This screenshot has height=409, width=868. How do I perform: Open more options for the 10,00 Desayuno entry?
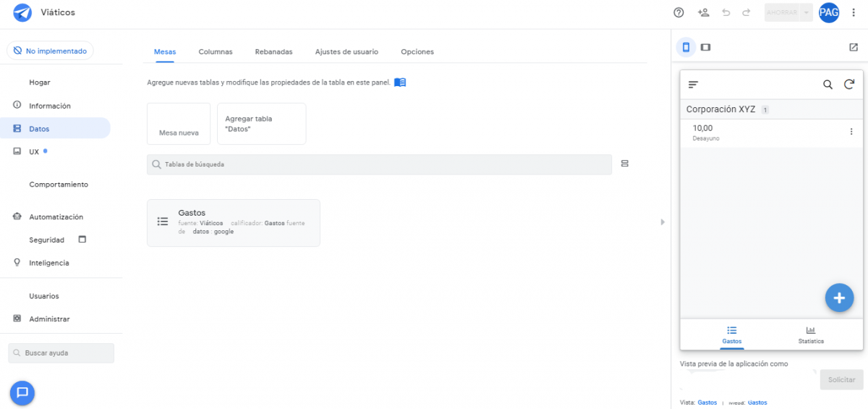click(851, 132)
